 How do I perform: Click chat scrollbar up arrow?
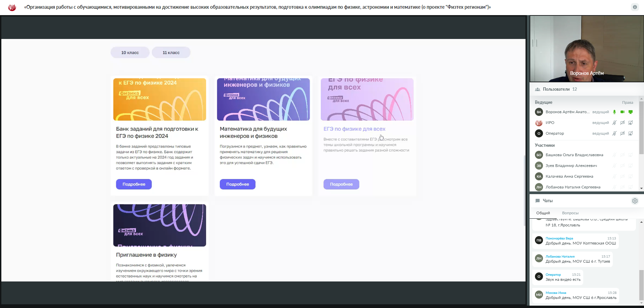point(641,222)
